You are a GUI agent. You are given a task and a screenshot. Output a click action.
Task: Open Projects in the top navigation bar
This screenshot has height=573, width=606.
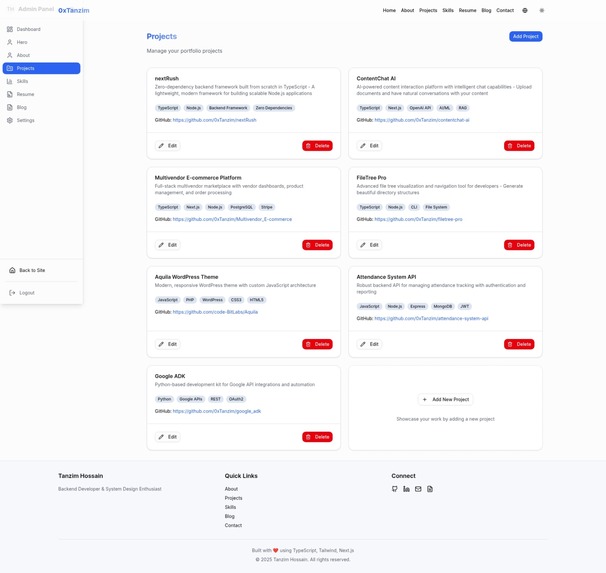coord(428,10)
